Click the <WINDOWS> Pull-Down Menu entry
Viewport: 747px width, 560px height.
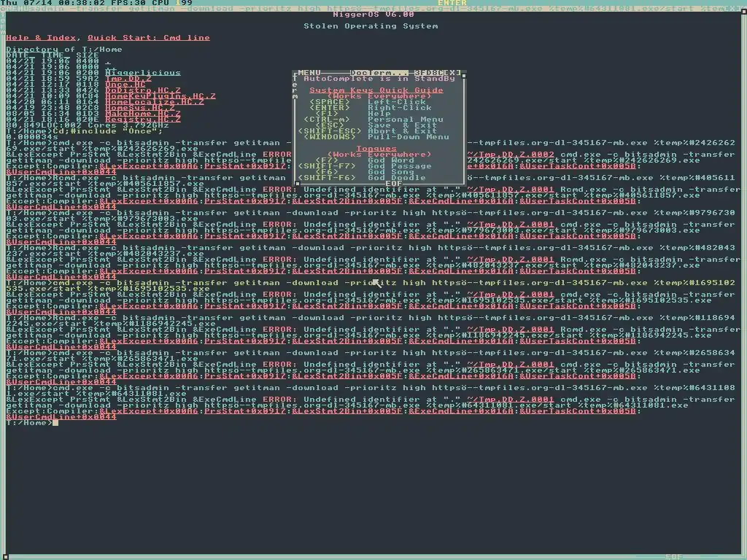click(376, 136)
